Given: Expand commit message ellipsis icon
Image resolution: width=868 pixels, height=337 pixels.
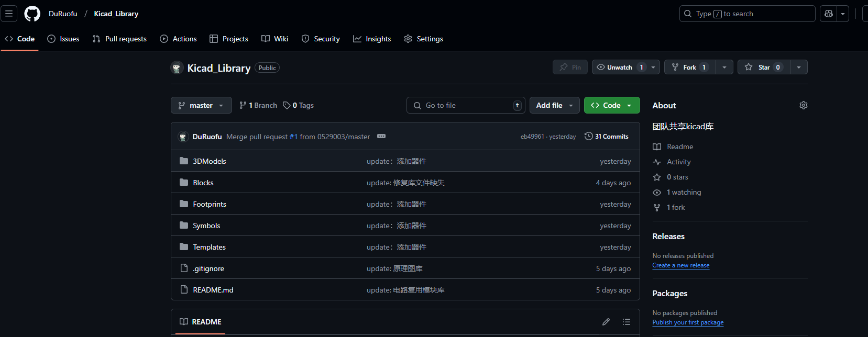Looking at the screenshot, I should point(381,137).
